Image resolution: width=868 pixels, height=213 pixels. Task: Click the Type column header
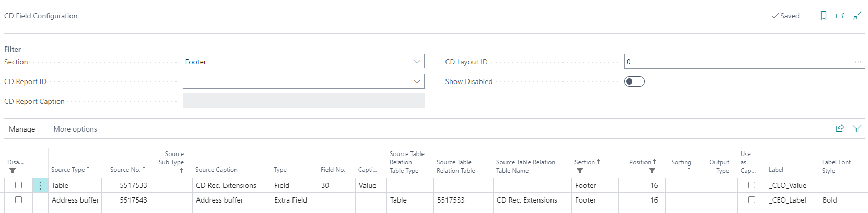(x=280, y=170)
